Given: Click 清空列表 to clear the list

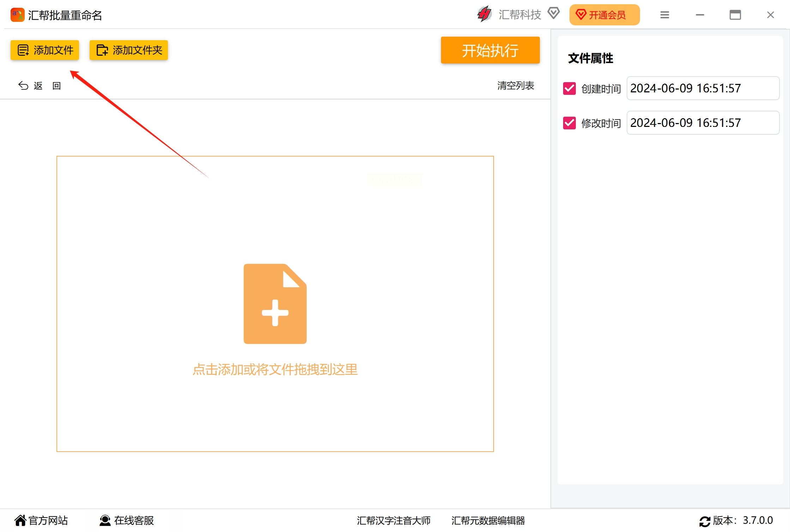Looking at the screenshot, I should click(515, 86).
